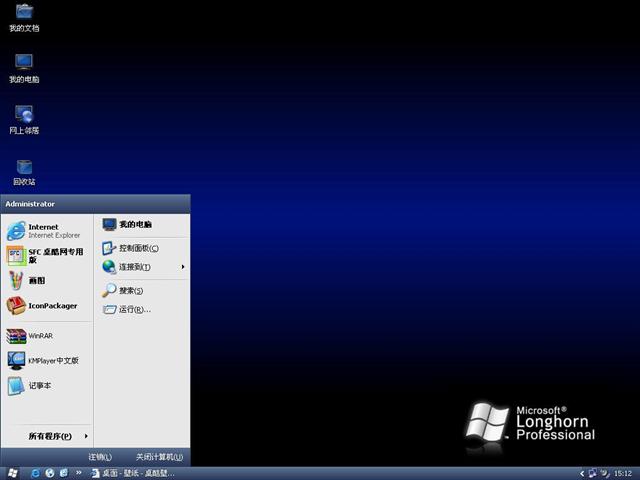
Task: Expand Quick Launch overflow chevron in taskbar
Action: [78, 473]
